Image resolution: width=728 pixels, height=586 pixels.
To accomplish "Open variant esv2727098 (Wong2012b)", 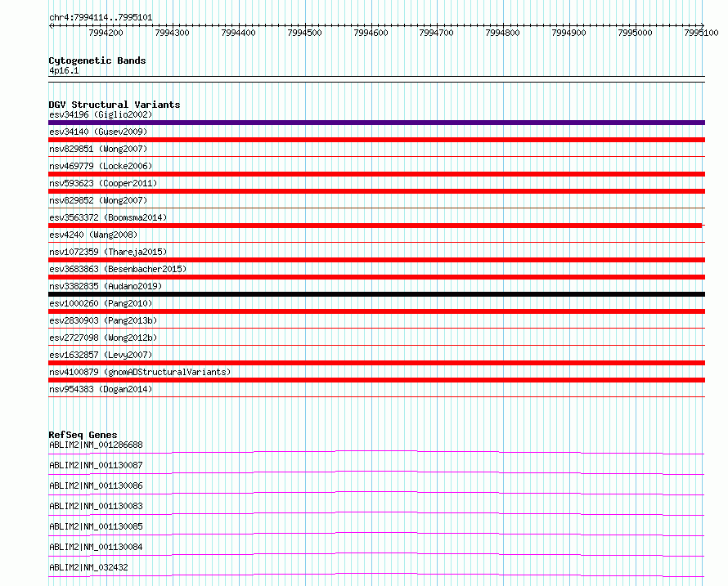I will [x=103, y=338].
